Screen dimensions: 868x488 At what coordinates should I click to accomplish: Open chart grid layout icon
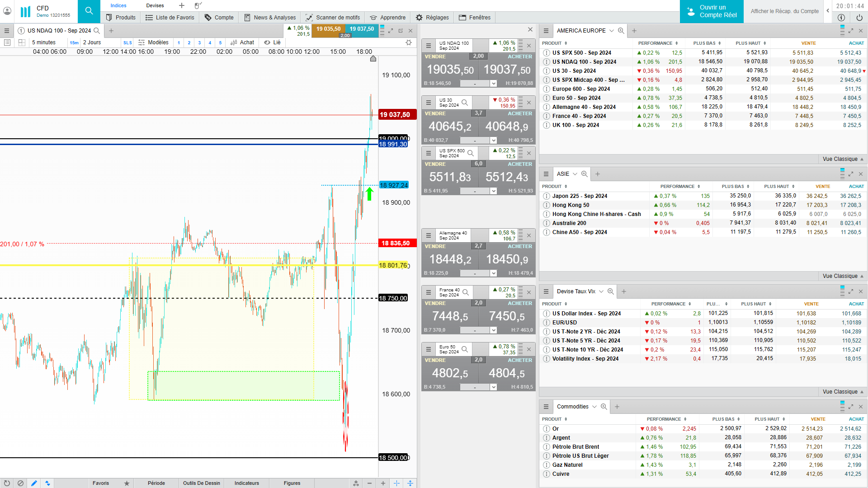point(22,42)
